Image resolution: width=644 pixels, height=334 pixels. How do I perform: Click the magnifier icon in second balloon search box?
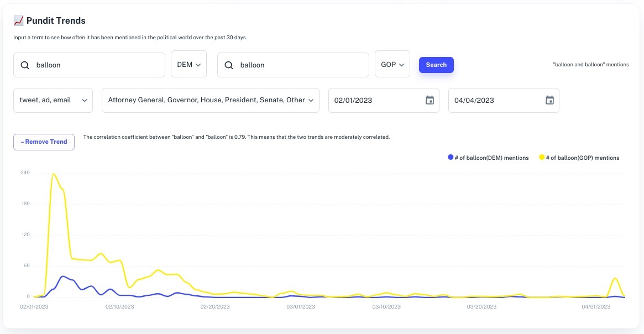point(229,65)
